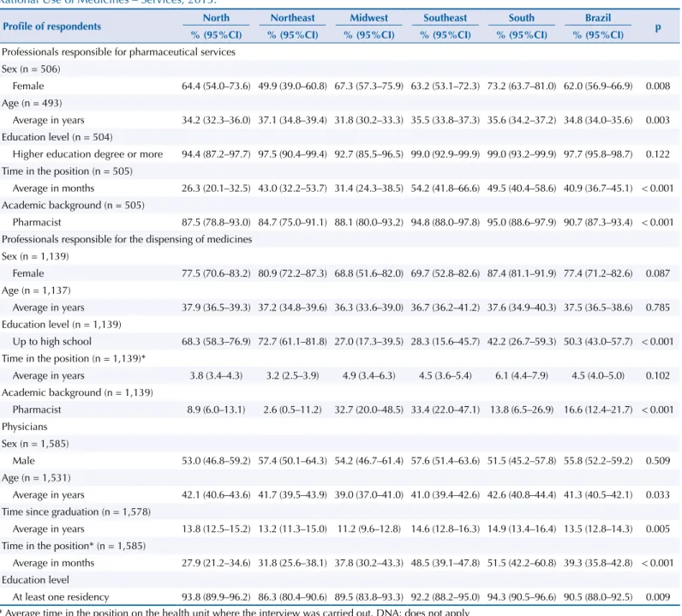Click Midwest value 68.8 (51.6–82.0)

point(368,273)
